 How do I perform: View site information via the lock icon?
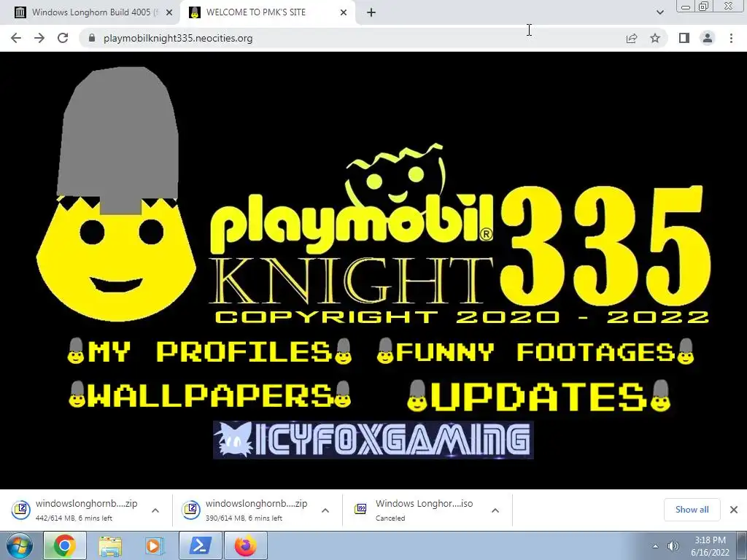coord(92,38)
